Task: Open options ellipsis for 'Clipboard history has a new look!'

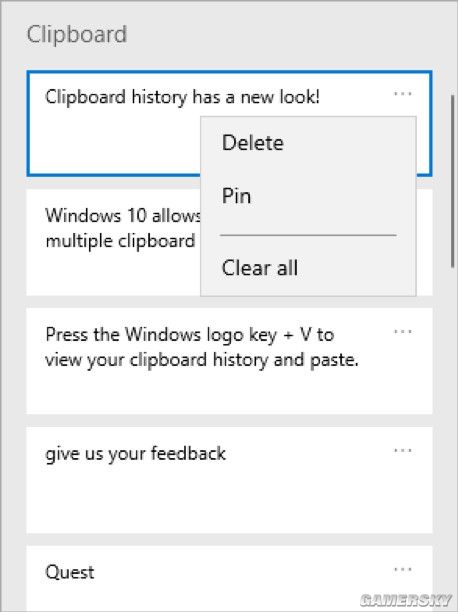Action: [403, 94]
